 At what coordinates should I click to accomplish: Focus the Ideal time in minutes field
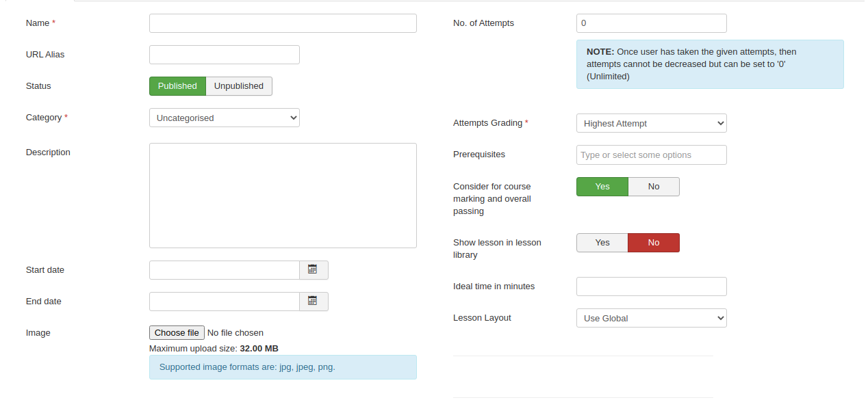[x=651, y=286]
